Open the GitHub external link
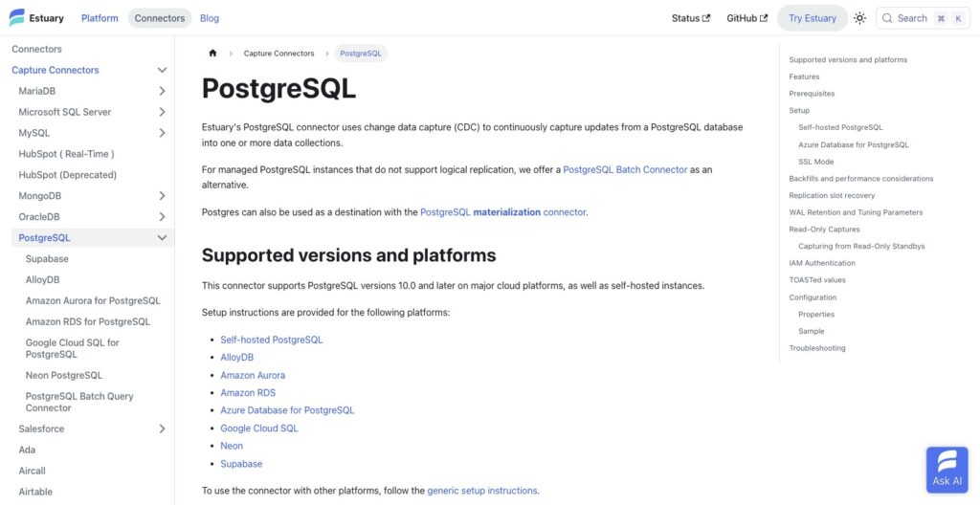Viewport: 980px width, 505px height. click(x=746, y=18)
